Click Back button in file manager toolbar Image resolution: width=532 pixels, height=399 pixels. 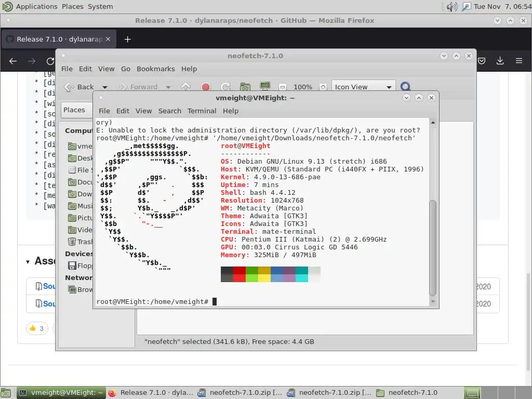pos(79,87)
